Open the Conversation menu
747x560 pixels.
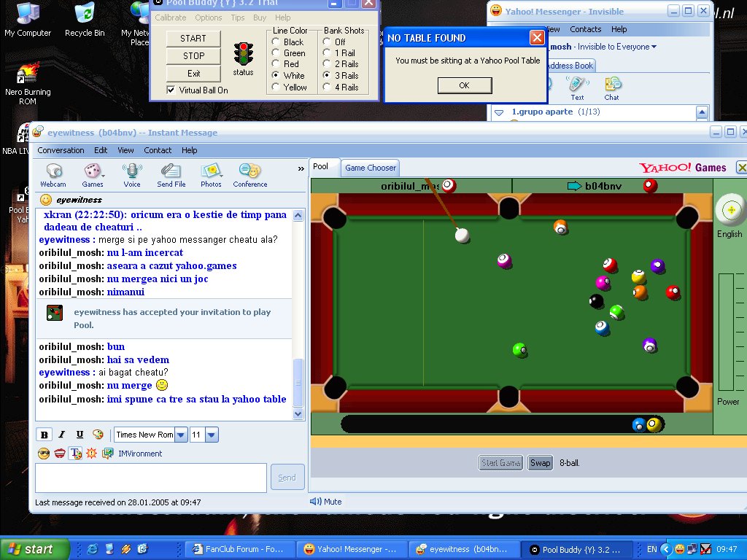tap(61, 150)
